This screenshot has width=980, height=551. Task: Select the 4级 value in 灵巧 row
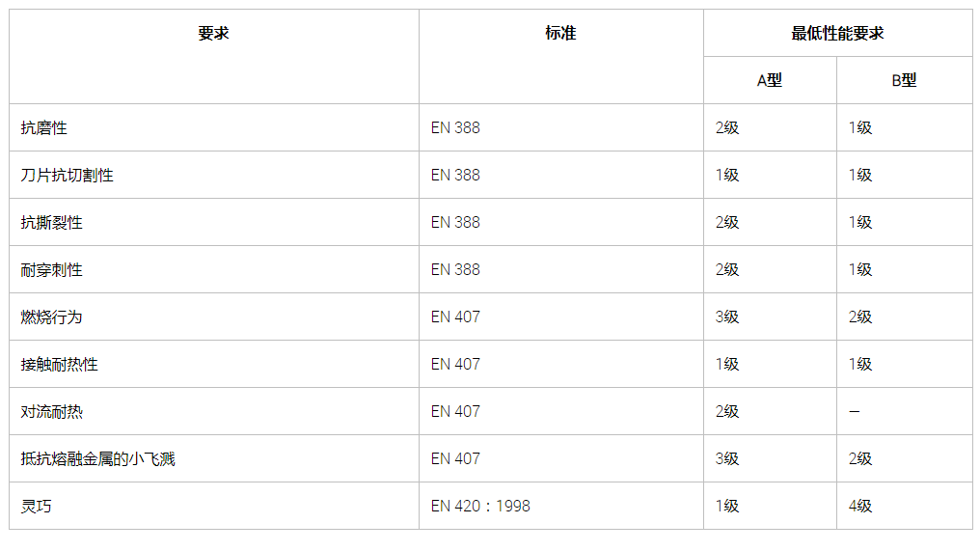[860, 506]
